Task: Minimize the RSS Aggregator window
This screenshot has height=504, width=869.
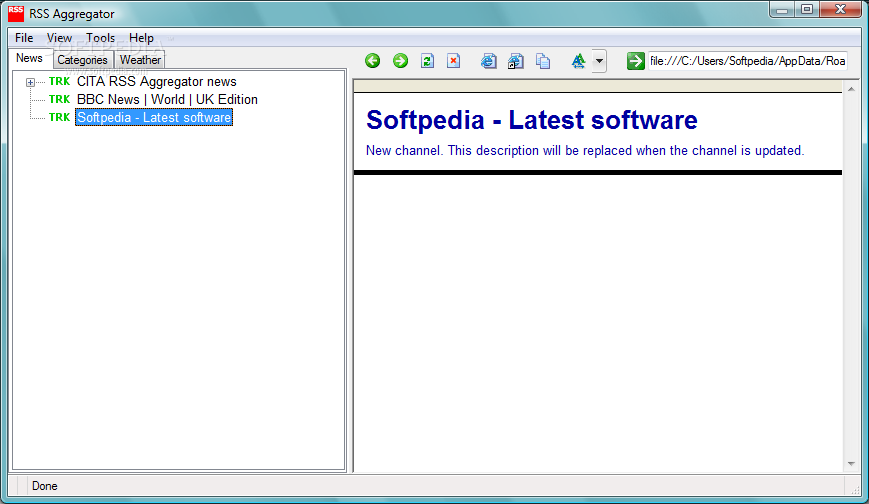Action: pos(782,9)
